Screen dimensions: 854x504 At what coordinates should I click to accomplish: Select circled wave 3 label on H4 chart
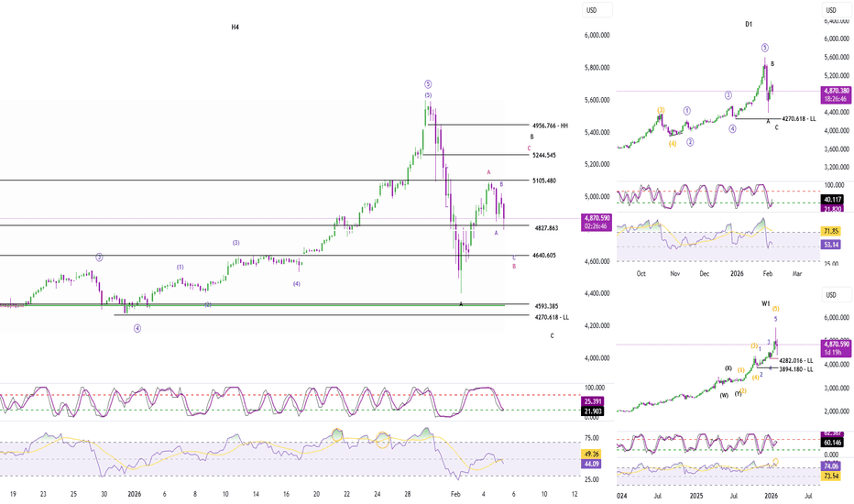(x=99, y=257)
